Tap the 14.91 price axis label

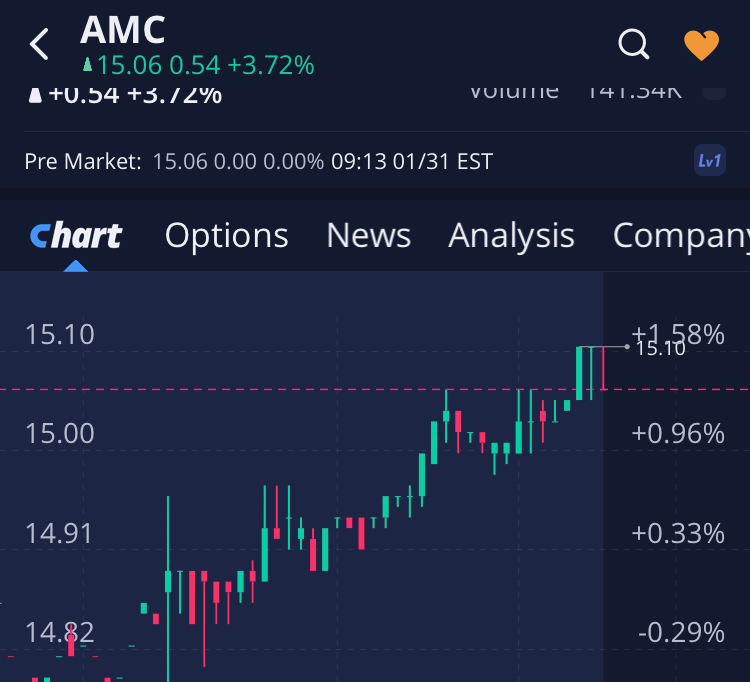[59, 533]
